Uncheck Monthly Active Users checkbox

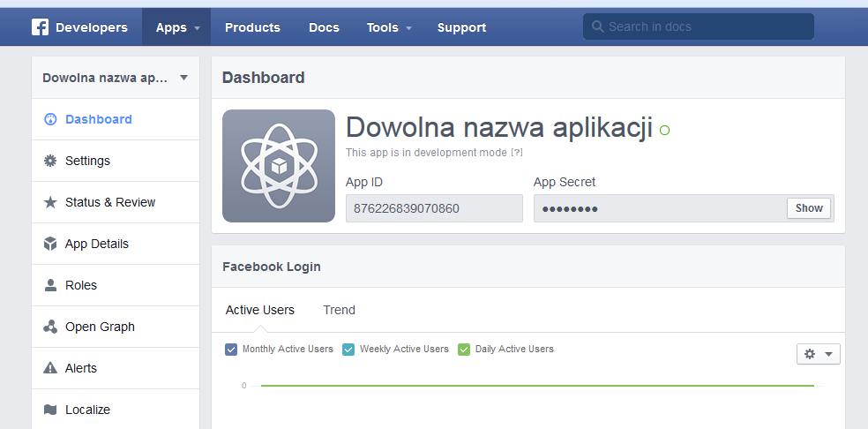tap(231, 350)
